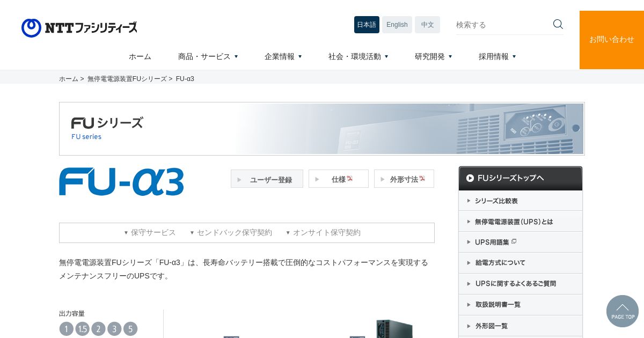Select output capacity circle 5
Image resolution: width=644 pixels, height=338 pixels.
[x=130, y=329]
